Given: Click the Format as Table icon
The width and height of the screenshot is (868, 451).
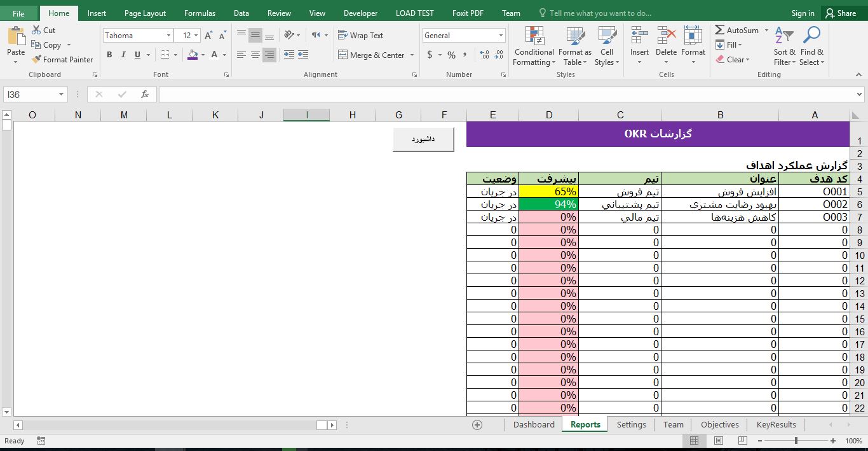Looking at the screenshot, I should (x=575, y=37).
